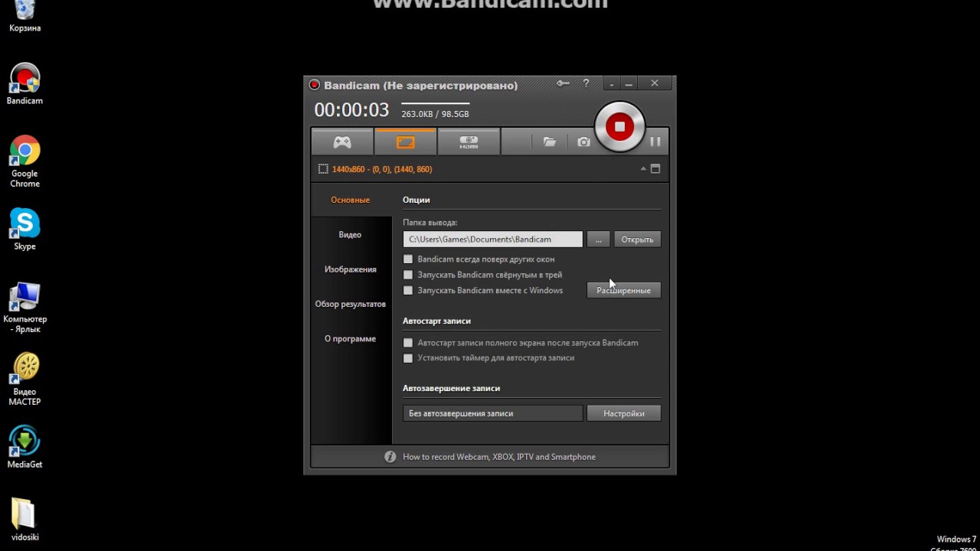Click the 1440x860 recording area text

(x=382, y=169)
